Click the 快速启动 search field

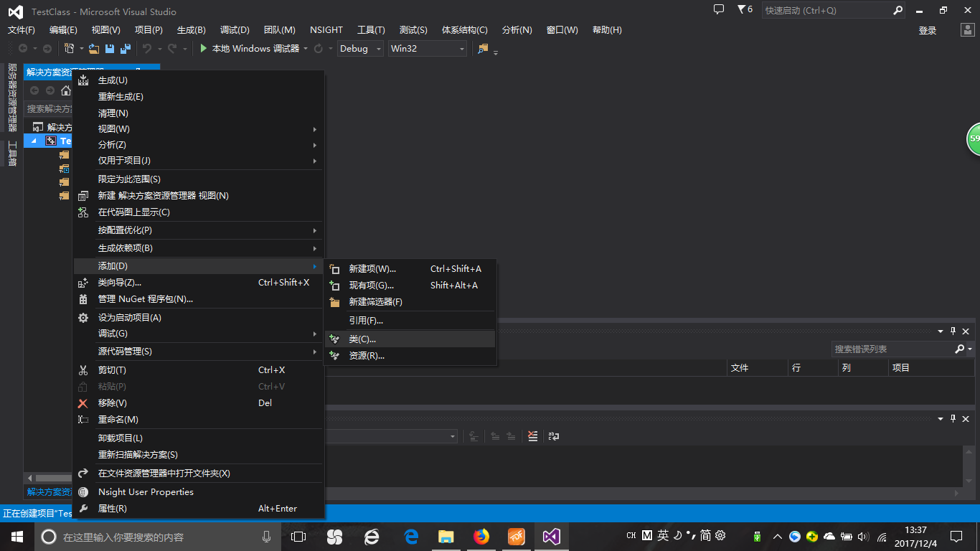(x=827, y=11)
